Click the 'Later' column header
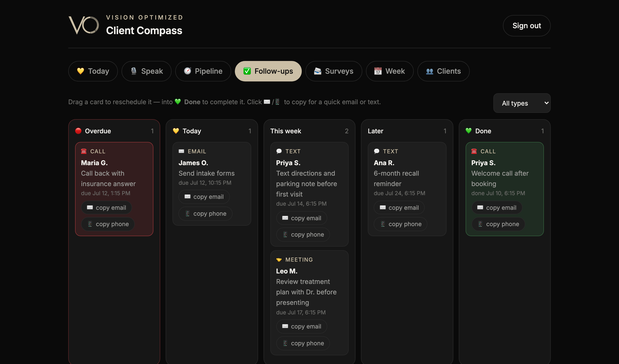The height and width of the screenshot is (364, 619). pos(375,131)
